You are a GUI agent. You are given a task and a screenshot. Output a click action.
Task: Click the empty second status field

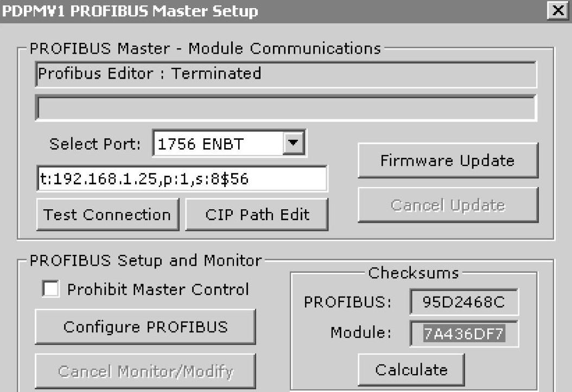pos(286,108)
